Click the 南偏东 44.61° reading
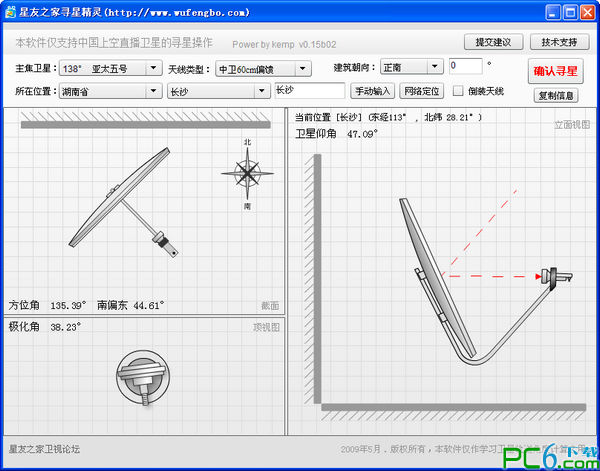600x471 pixels. point(130,305)
